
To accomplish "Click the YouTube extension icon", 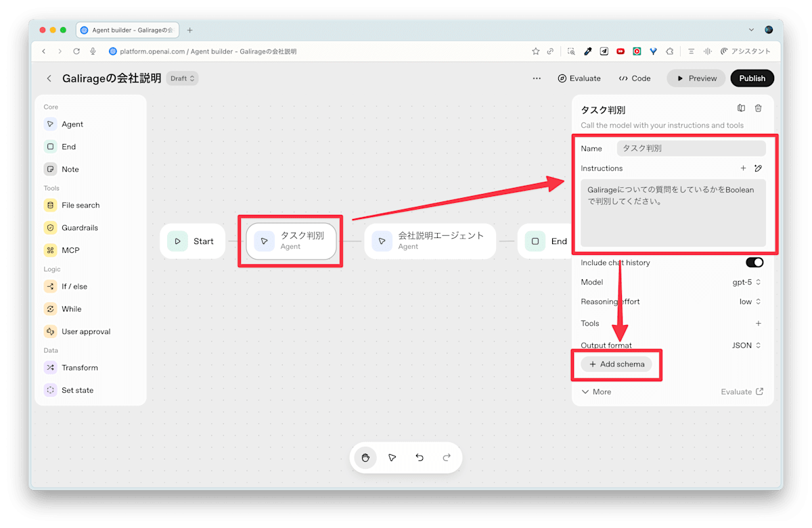I will [x=621, y=51].
